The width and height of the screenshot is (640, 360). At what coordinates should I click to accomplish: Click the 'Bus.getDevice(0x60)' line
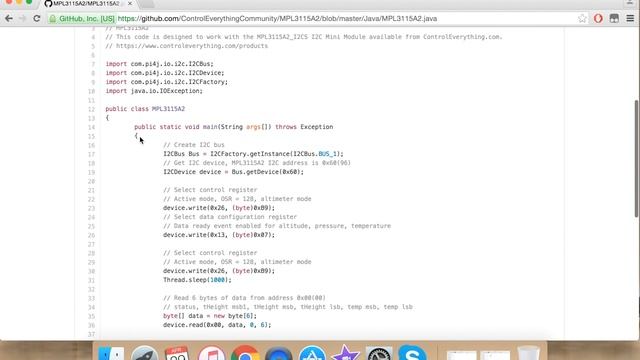[x=233, y=172]
